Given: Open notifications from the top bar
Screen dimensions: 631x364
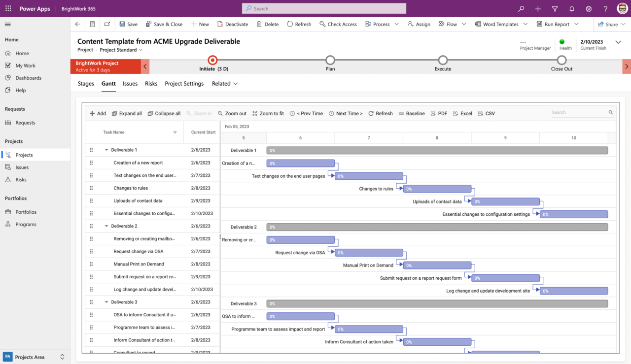Looking at the screenshot, I should (571, 8).
